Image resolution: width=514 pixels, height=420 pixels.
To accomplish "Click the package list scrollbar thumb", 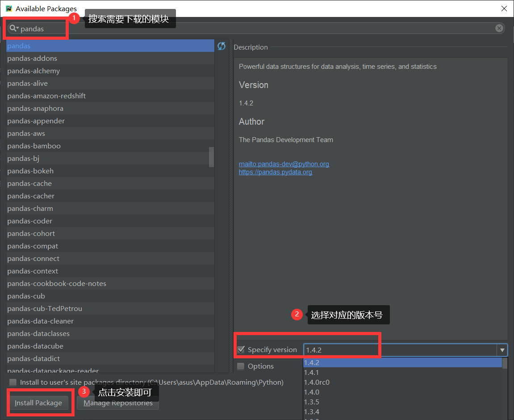I will pos(211,157).
